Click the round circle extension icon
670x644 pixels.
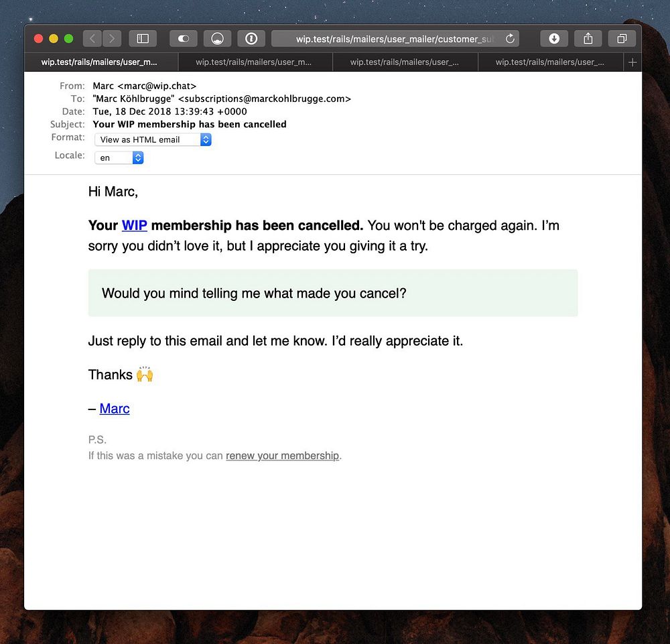coord(218,39)
